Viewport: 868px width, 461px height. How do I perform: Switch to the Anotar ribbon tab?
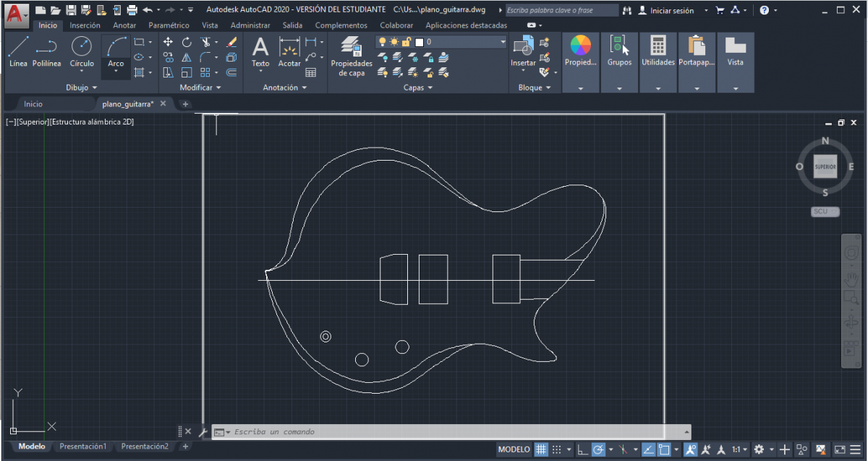click(x=124, y=25)
